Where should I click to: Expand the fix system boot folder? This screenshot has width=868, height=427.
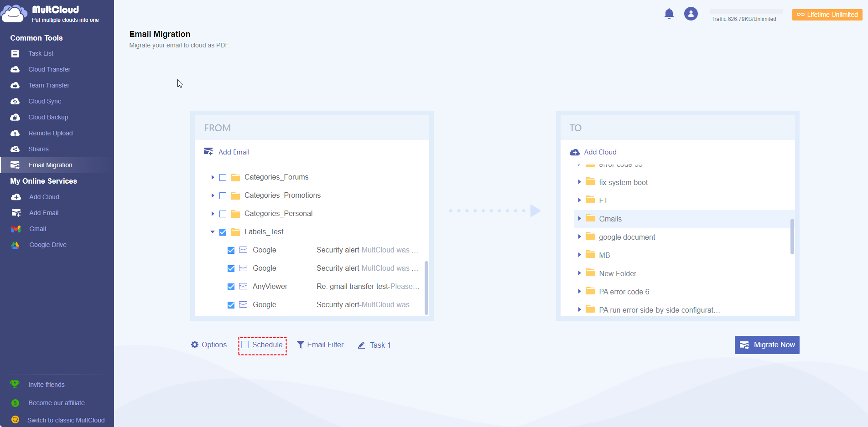[x=579, y=182]
